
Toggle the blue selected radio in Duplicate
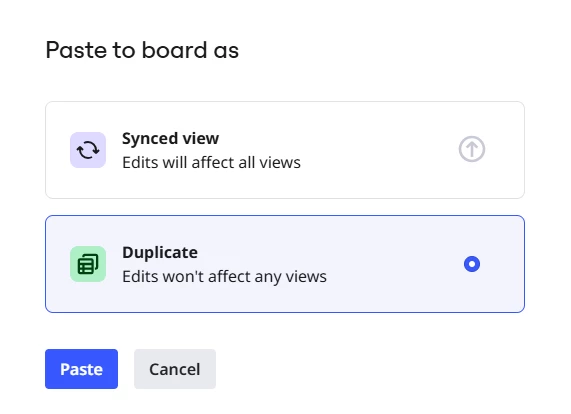click(x=472, y=264)
